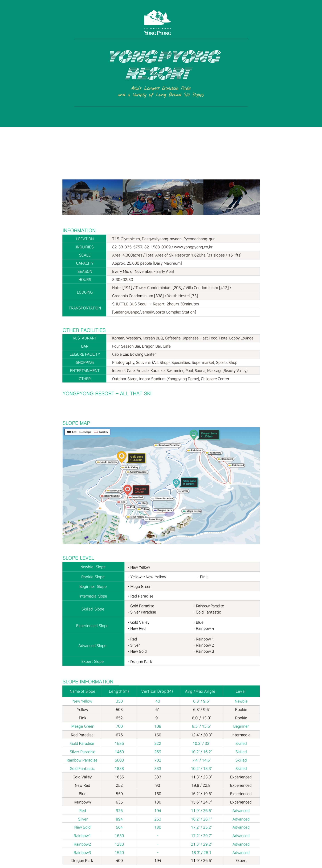Click the Rainbow Paradise length value 5600
The width and height of the screenshot is (322, 868).
coord(119,760)
